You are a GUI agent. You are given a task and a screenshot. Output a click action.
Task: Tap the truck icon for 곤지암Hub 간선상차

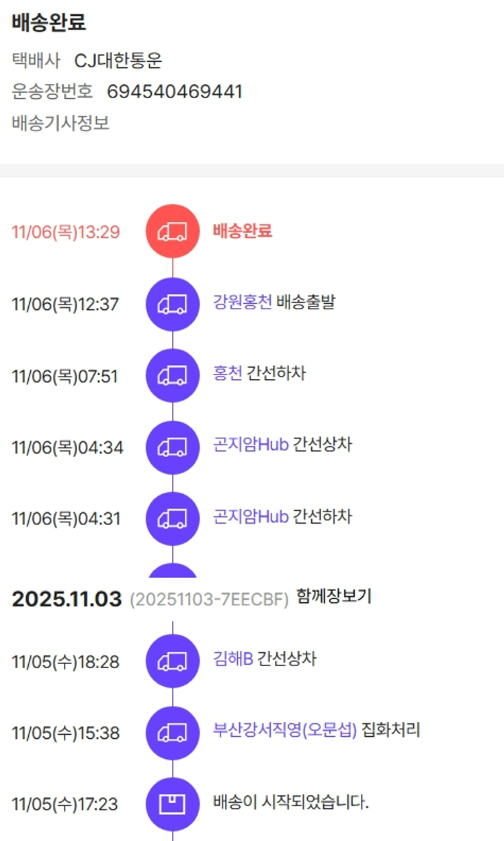tap(172, 447)
